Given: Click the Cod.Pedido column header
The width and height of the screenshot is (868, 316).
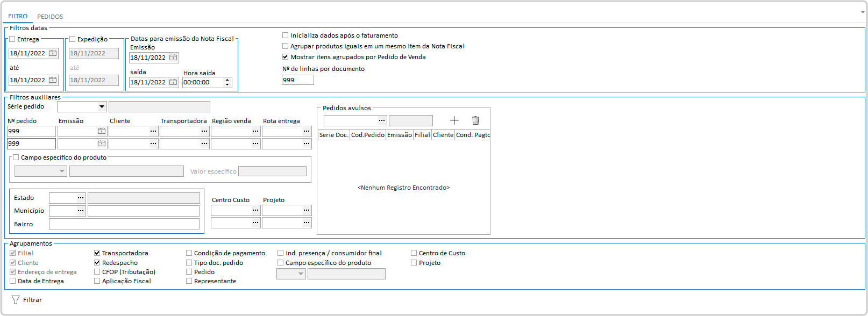Looking at the screenshot, I should pos(367,135).
